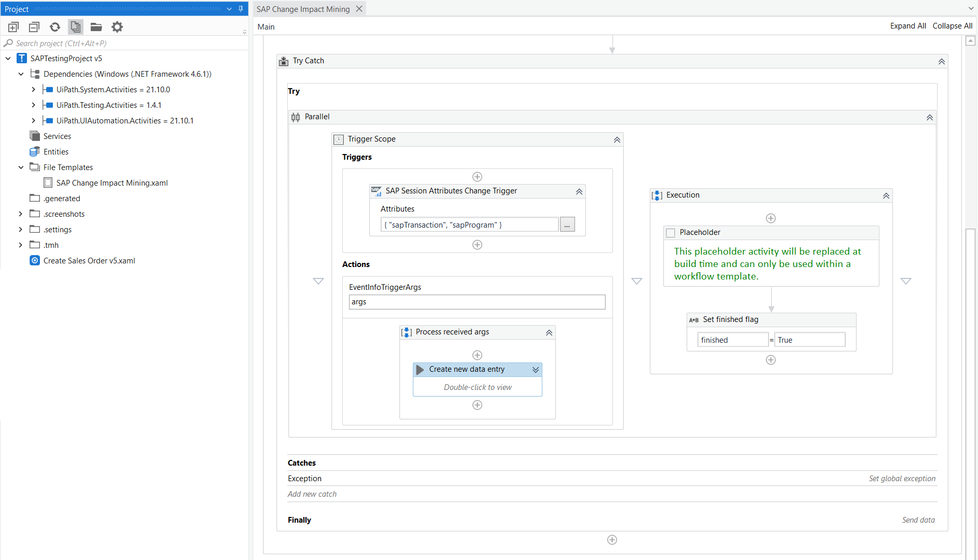
Task: Add activity below Set finished flag
Action: (771, 360)
